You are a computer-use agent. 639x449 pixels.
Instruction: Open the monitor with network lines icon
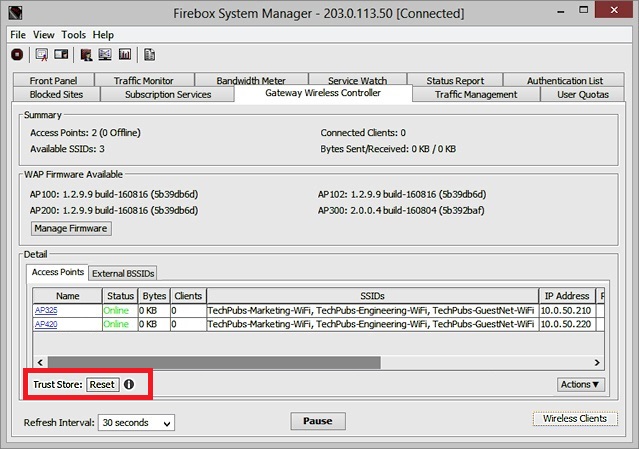105,54
